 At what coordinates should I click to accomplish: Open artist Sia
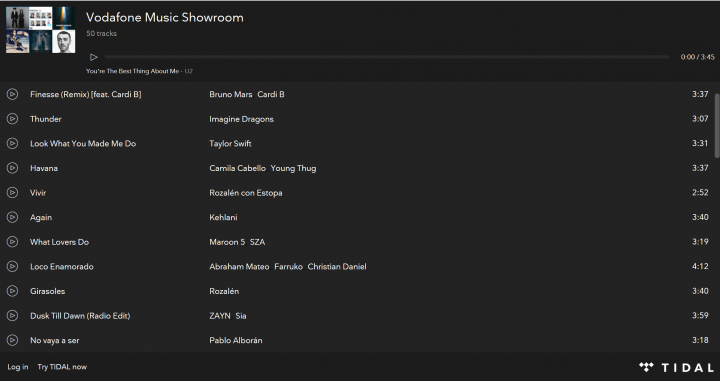click(x=241, y=316)
